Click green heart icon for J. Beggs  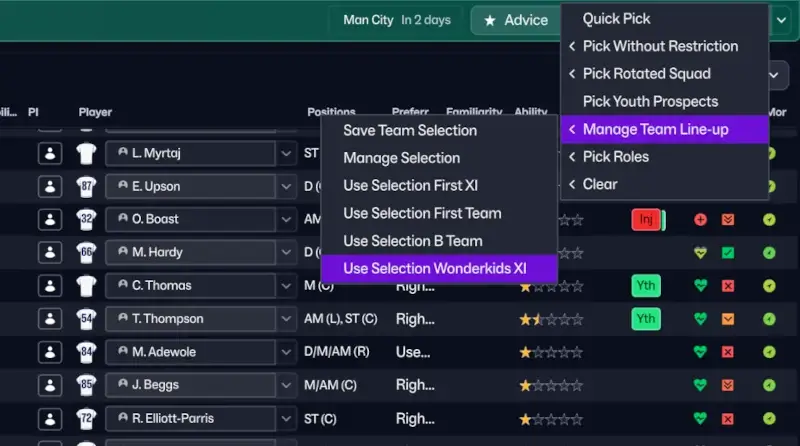coord(701,385)
